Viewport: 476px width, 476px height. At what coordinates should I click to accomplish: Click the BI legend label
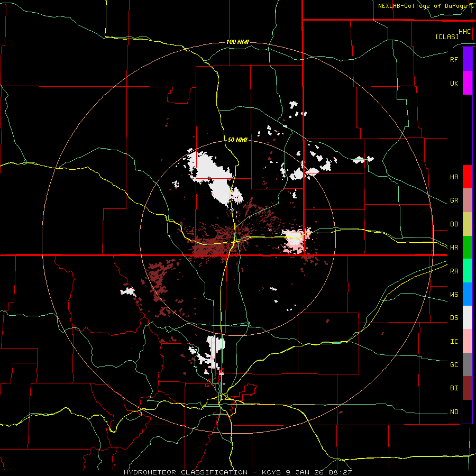click(454, 388)
